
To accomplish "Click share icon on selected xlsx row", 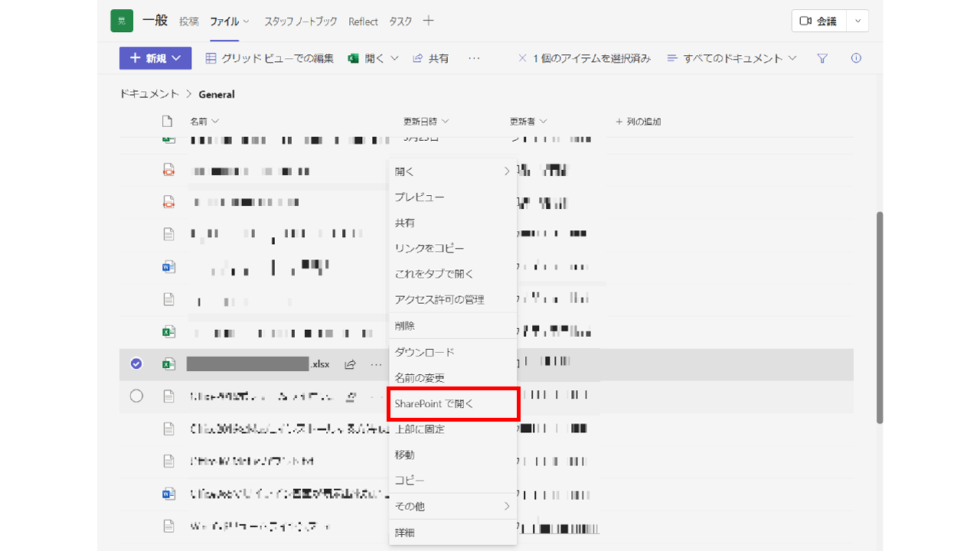I will click(350, 364).
